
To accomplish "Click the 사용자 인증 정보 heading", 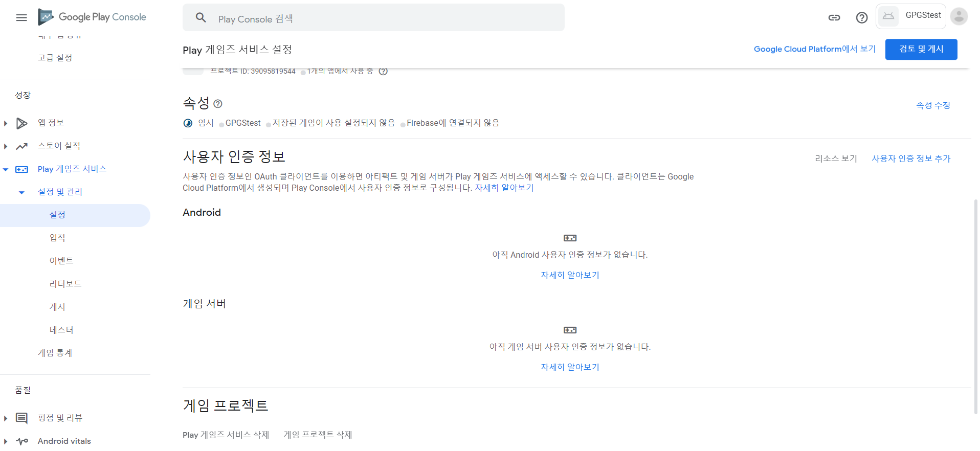I will (x=234, y=156).
